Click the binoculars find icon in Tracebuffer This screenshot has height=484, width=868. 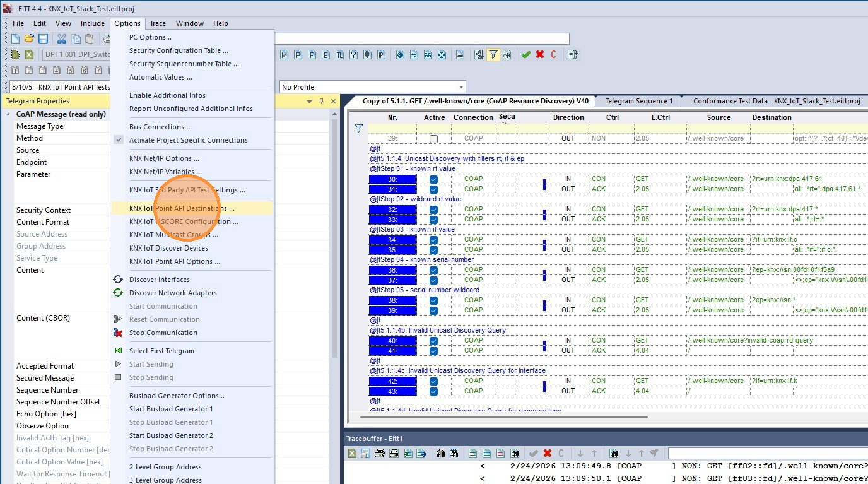441,453
